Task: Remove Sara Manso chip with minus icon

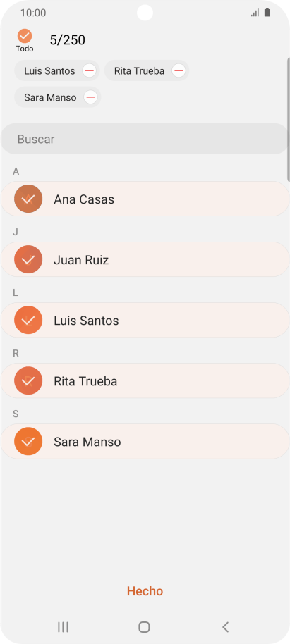Action: [90, 97]
